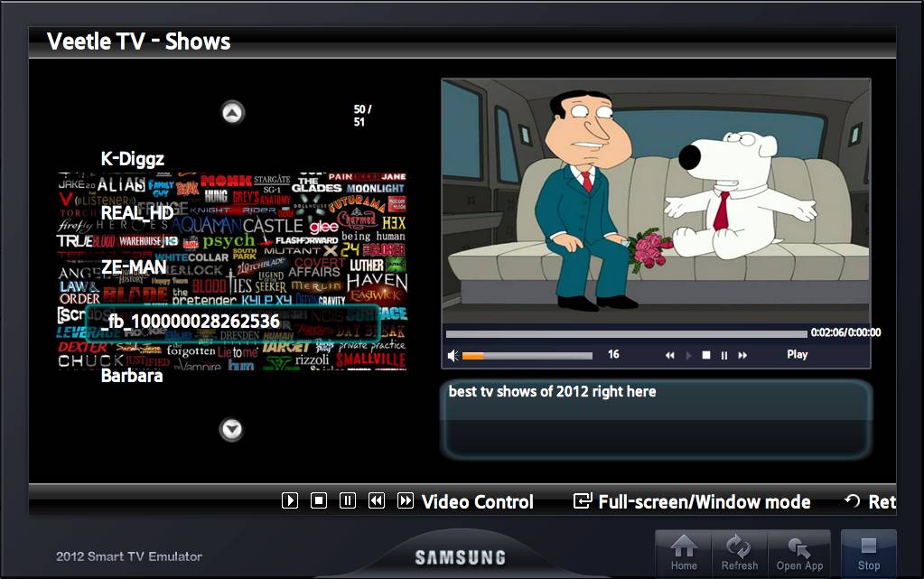
Task: Rewind the video in the player controls
Action: tap(670, 356)
